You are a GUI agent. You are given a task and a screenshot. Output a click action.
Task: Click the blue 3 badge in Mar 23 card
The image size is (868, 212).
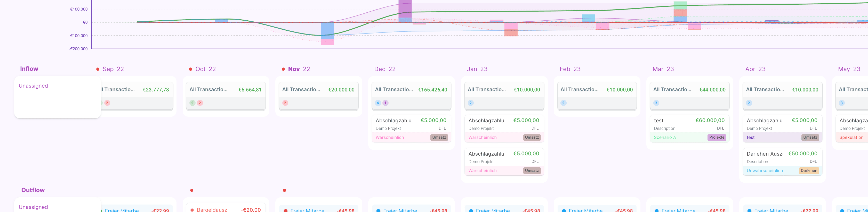coord(656,103)
